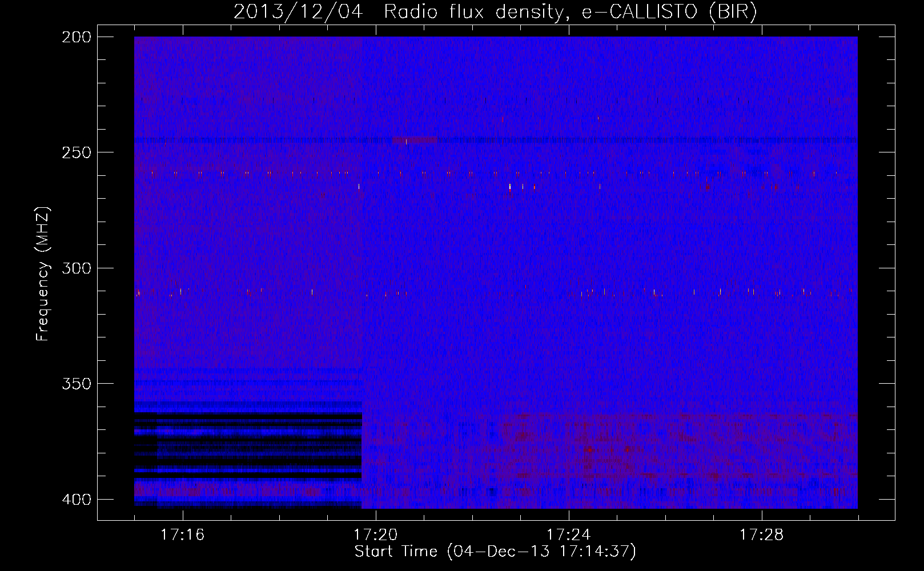This screenshot has height=571, width=924.
Task: Click the 17:16 time tick label
Action: [182, 535]
